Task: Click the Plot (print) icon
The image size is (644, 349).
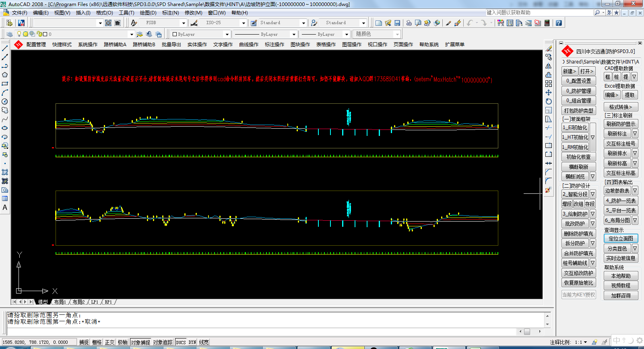Action: tap(409, 23)
